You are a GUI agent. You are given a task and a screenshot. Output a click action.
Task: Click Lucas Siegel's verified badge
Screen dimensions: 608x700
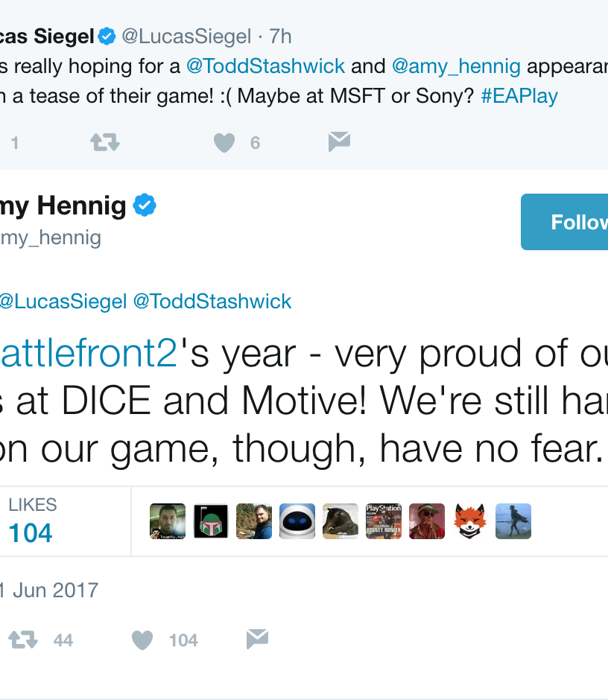(107, 36)
